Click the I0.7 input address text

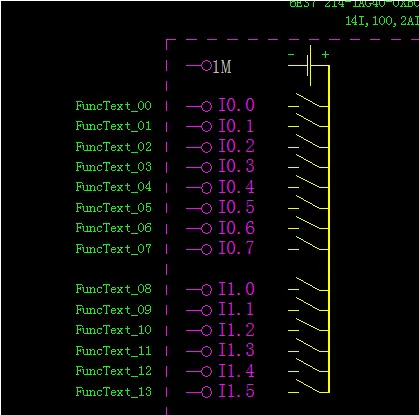tap(236, 248)
